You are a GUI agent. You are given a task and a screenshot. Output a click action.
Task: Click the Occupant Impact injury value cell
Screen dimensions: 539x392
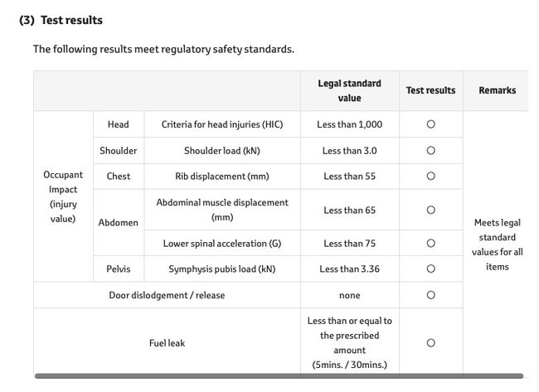[63, 196]
